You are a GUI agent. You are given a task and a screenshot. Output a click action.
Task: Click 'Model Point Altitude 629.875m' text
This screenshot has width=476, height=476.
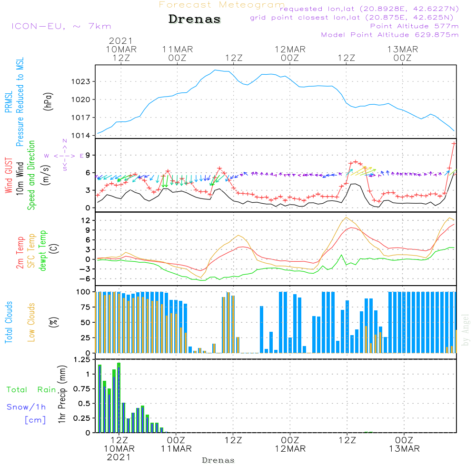tap(390, 35)
